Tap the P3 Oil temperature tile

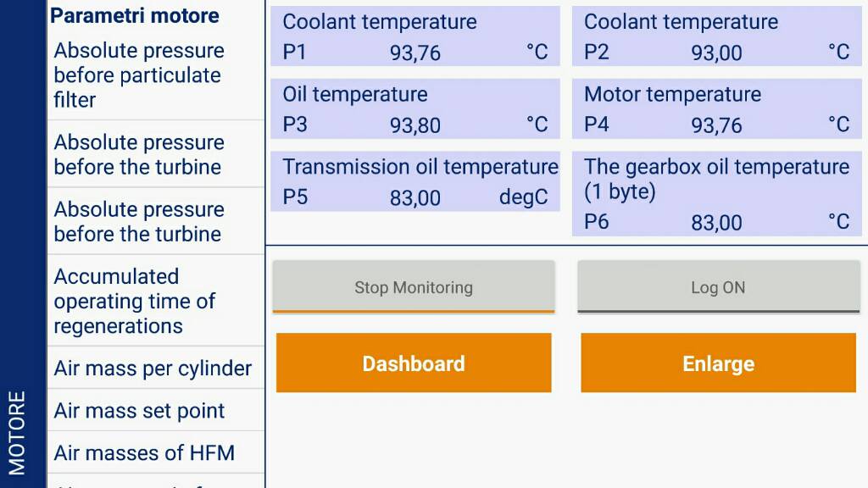[415, 108]
